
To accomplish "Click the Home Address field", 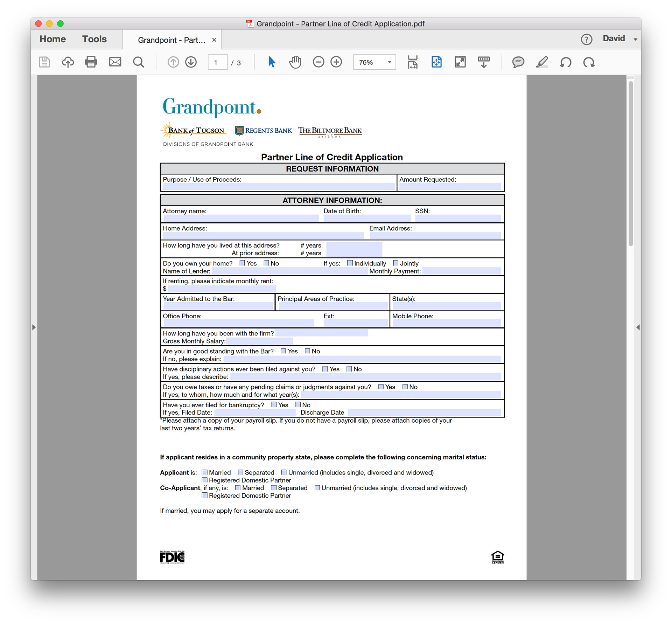I will [x=264, y=236].
